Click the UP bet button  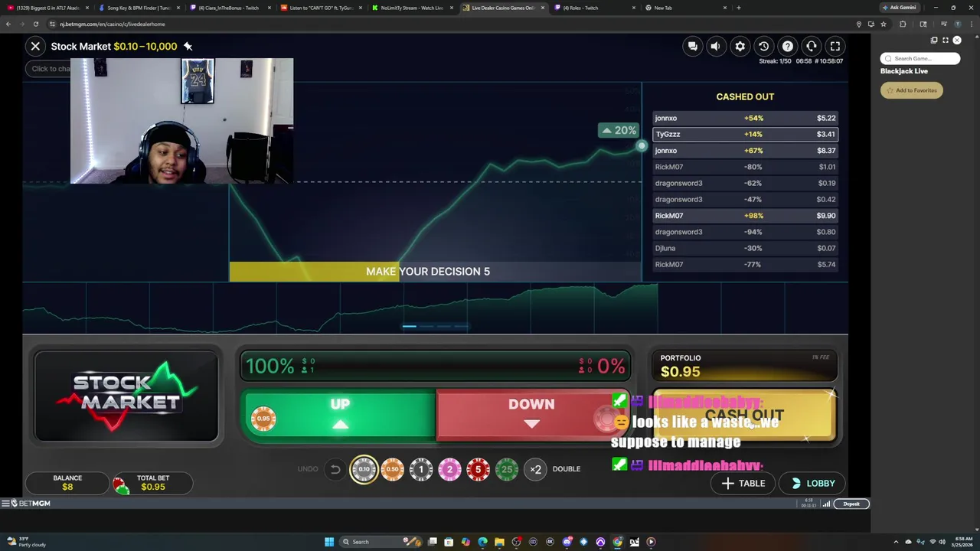[339, 415]
